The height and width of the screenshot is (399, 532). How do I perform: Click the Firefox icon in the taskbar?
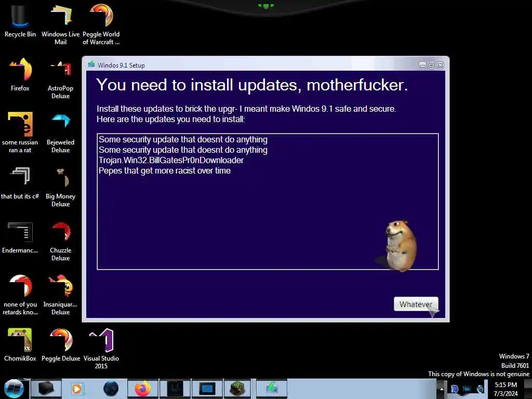point(143,389)
